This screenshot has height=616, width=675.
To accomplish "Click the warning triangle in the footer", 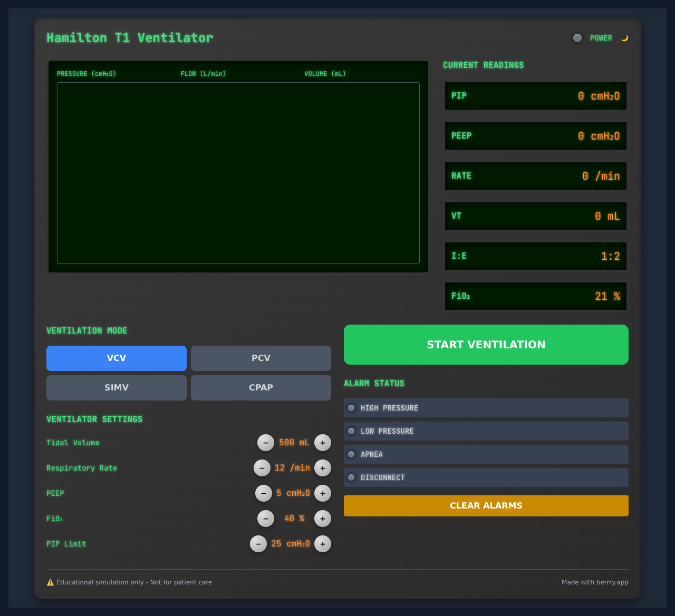I will pyautogui.click(x=50, y=582).
